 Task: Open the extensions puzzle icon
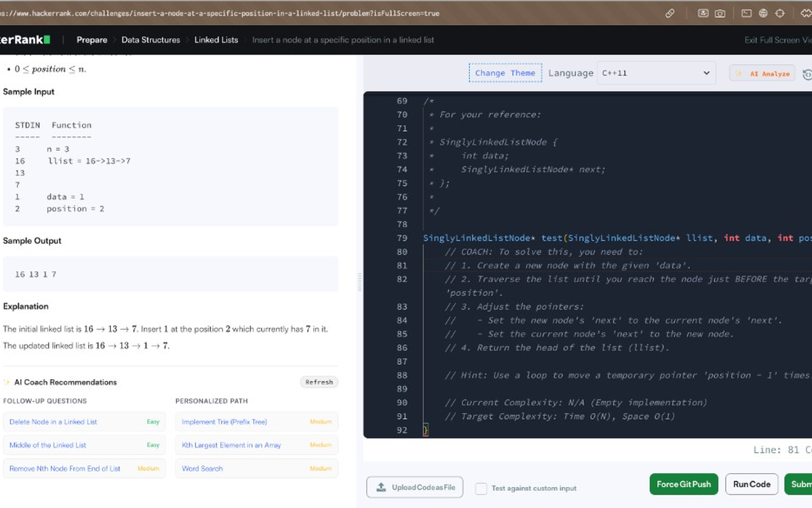(806, 13)
